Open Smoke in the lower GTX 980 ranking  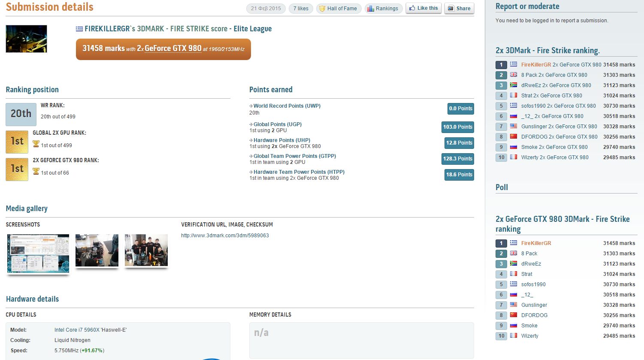[x=529, y=326]
